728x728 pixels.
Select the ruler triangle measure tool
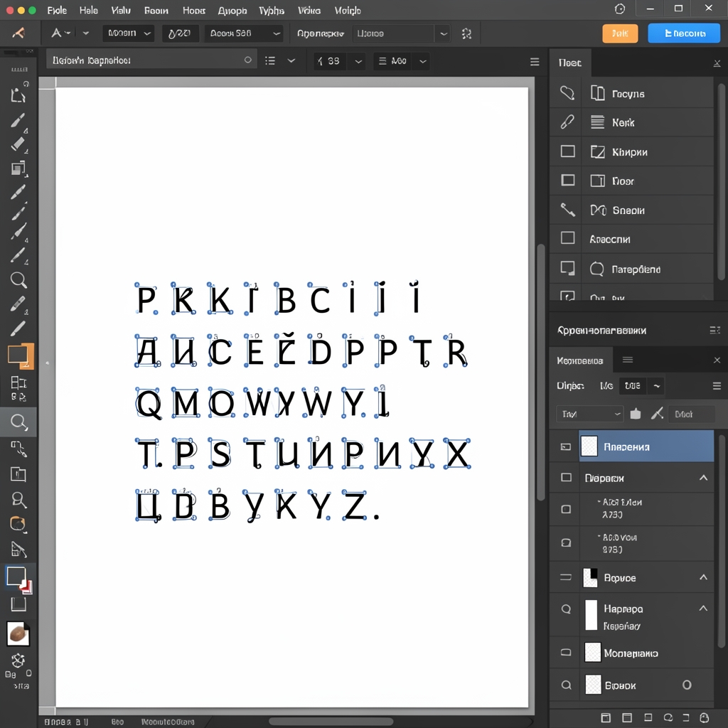(x=18, y=550)
